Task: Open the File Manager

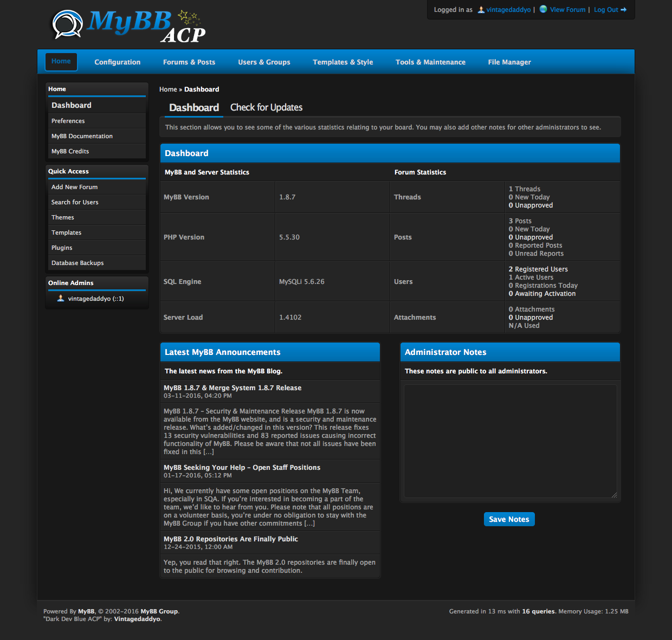Action: pyautogui.click(x=509, y=62)
